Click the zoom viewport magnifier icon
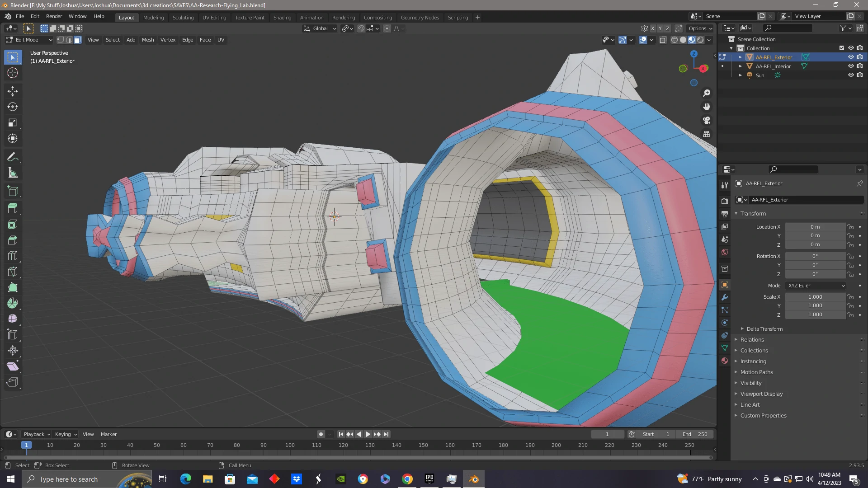Viewport: 868px width, 488px height. pyautogui.click(x=707, y=93)
